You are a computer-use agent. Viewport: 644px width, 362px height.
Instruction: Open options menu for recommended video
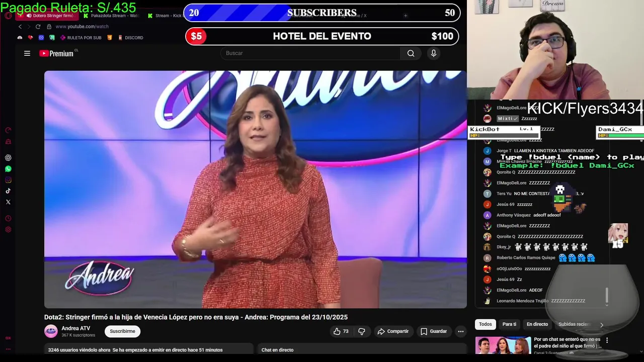click(x=607, y=340)
